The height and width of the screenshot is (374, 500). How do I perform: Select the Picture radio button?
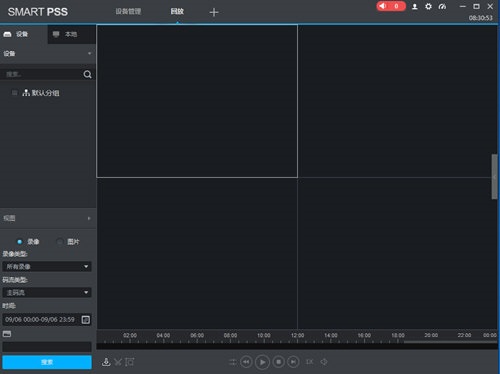(60, 242)
